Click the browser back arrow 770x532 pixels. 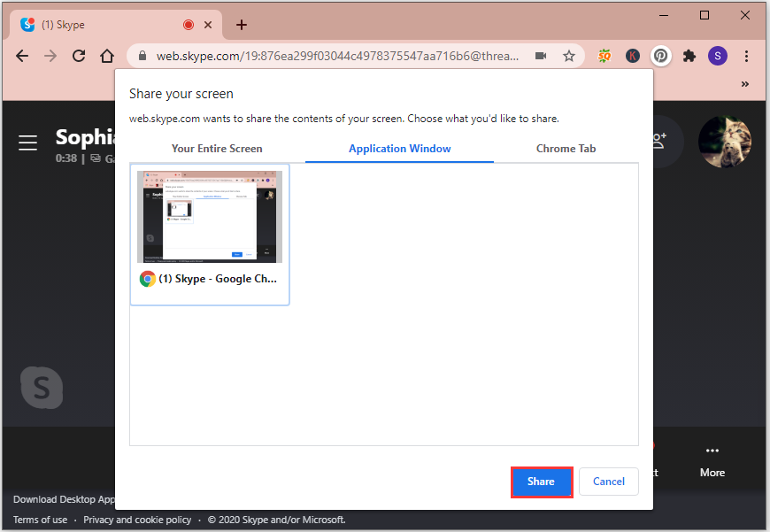click(22, 56)
